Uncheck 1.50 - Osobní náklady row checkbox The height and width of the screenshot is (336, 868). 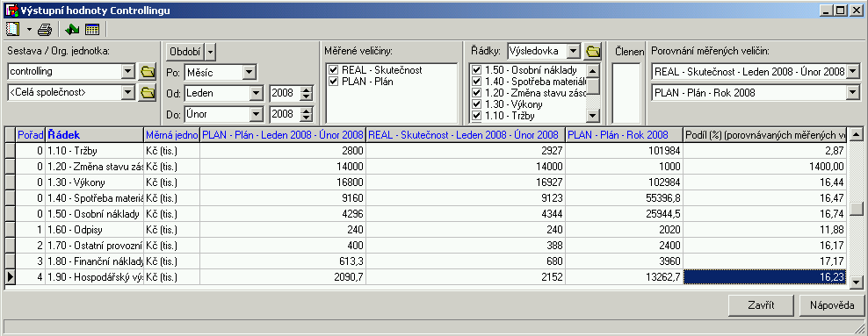[477, 70]
